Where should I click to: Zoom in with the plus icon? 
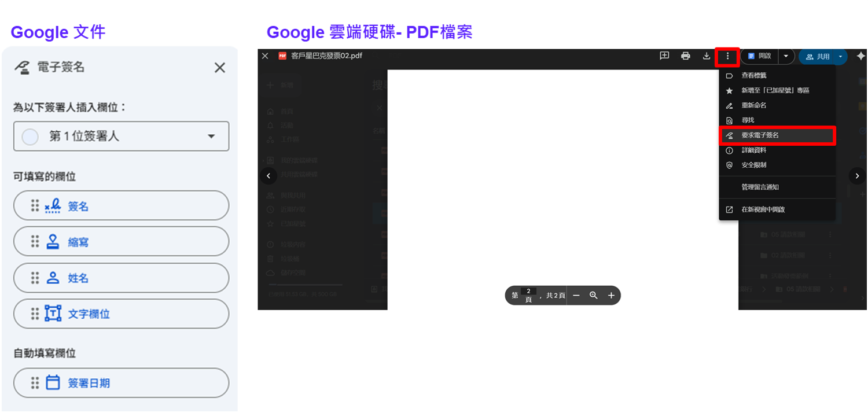click(x=611, y=296)
